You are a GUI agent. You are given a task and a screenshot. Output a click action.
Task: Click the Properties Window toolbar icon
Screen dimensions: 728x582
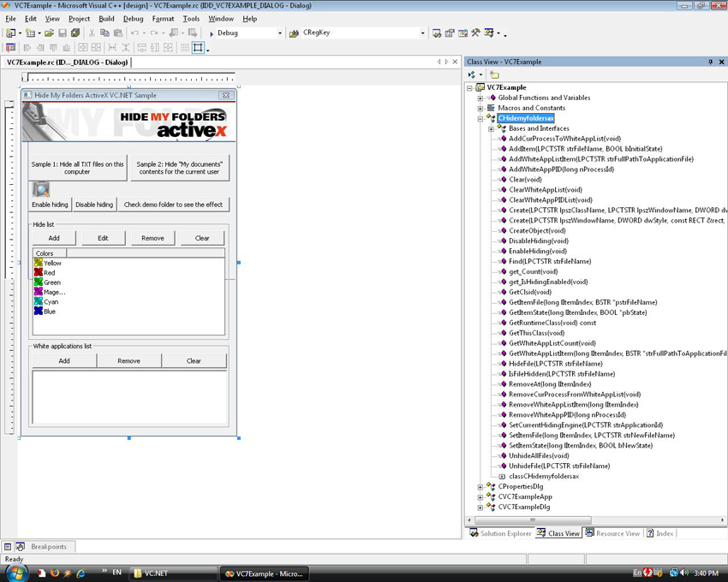click(x=450, y=33)
